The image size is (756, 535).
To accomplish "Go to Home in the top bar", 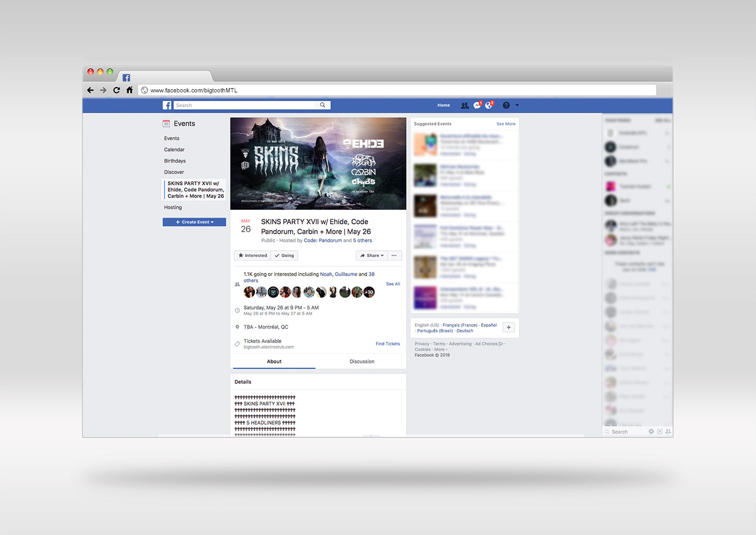I will [443, 105].
